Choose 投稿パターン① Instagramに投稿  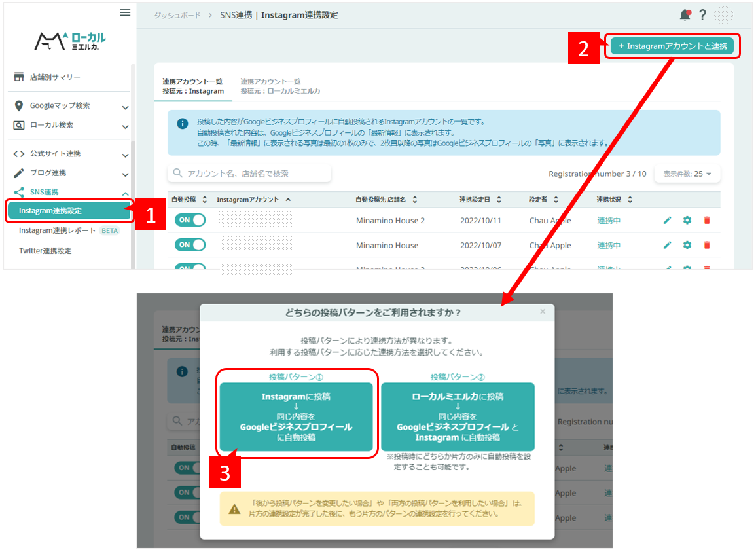click(x=296, y=417)
